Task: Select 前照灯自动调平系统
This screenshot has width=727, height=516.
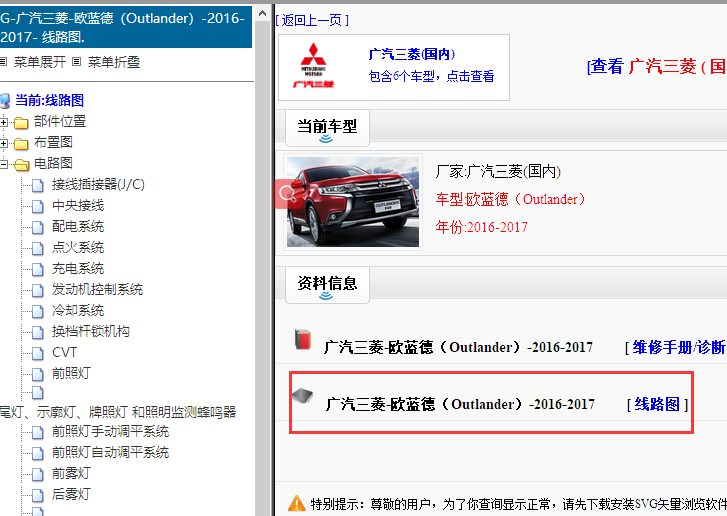Action: [x=110, y=452]
